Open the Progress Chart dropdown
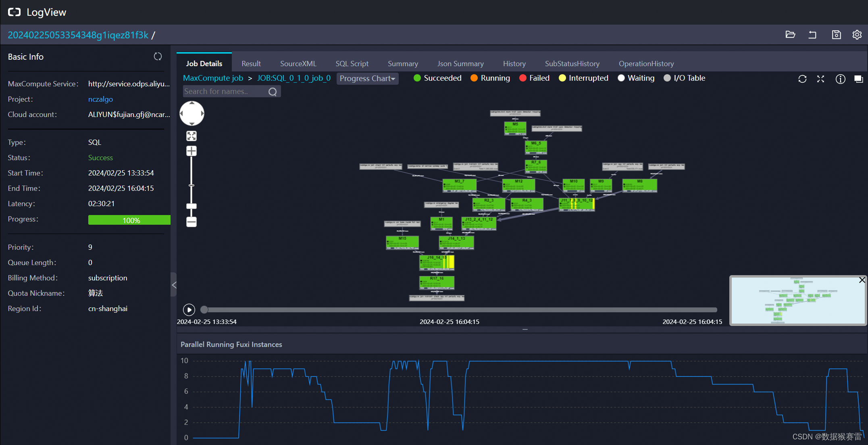 point(367,78)
